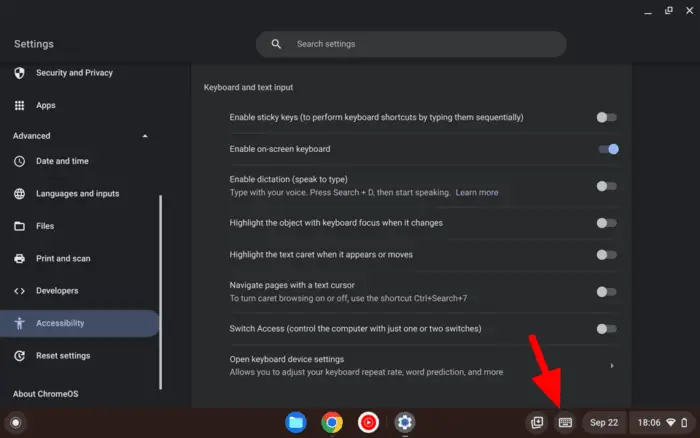Image resolution: width=700 pixels, height=438 pixels.
Task: Click the Wi-Fi icon in status tray
Action: [x=671, y=422]
